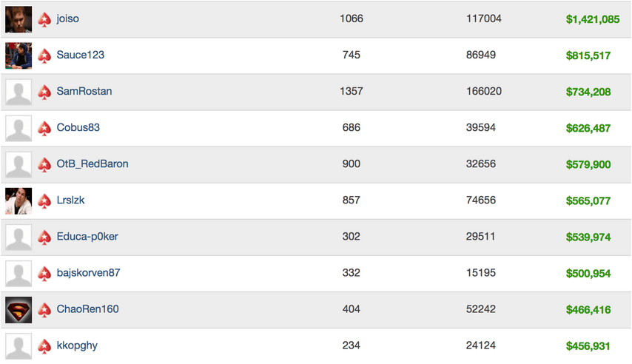Click the spade icon next to Educa-p0ker

[x=44, y=237]
